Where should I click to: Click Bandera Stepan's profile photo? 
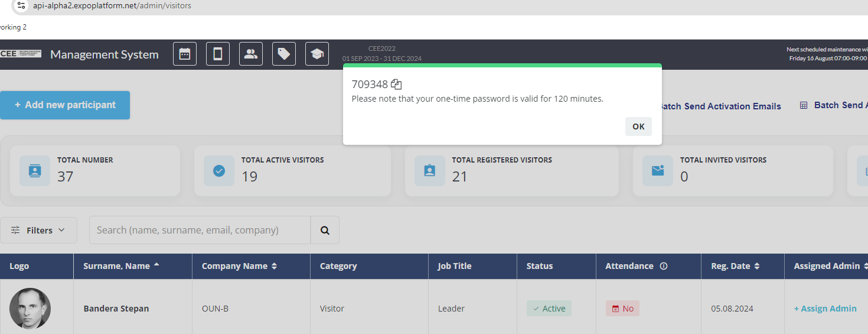30,309
